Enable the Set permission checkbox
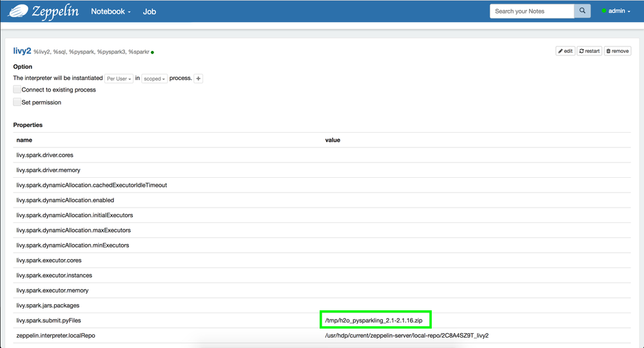Viewport: 644px width, 348px height. click(17, 102)
